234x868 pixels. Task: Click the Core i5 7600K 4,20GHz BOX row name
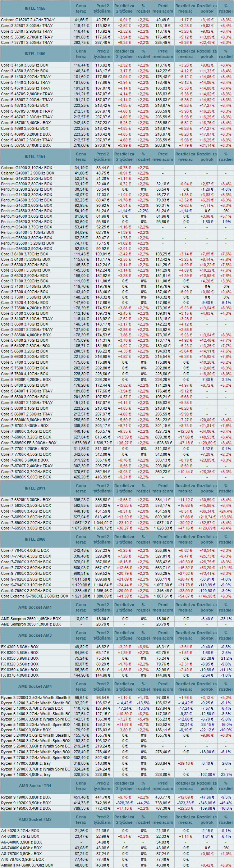[x=26, y=380]
